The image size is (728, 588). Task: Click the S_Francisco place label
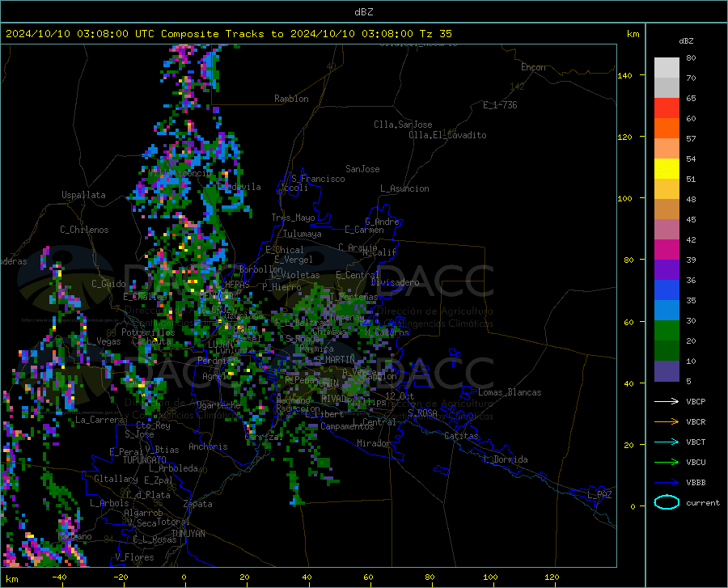pyautogui.click(x=318, y=179)
